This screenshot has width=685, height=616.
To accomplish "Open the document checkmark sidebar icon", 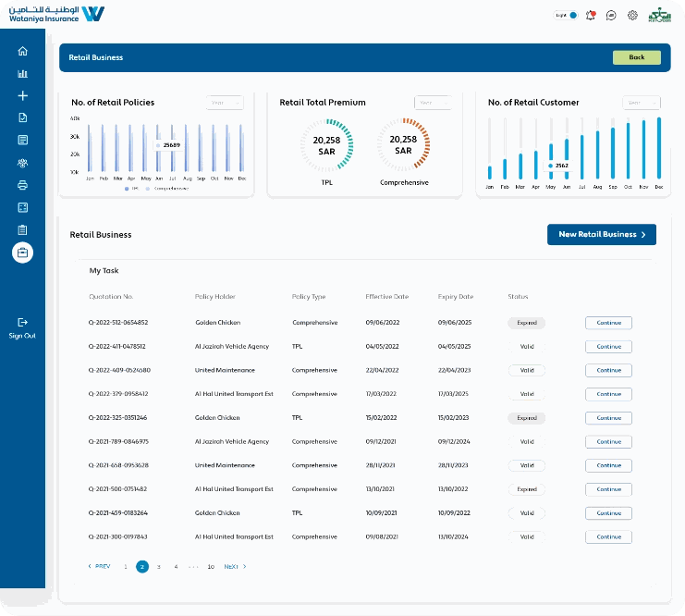I will [23, 117].
